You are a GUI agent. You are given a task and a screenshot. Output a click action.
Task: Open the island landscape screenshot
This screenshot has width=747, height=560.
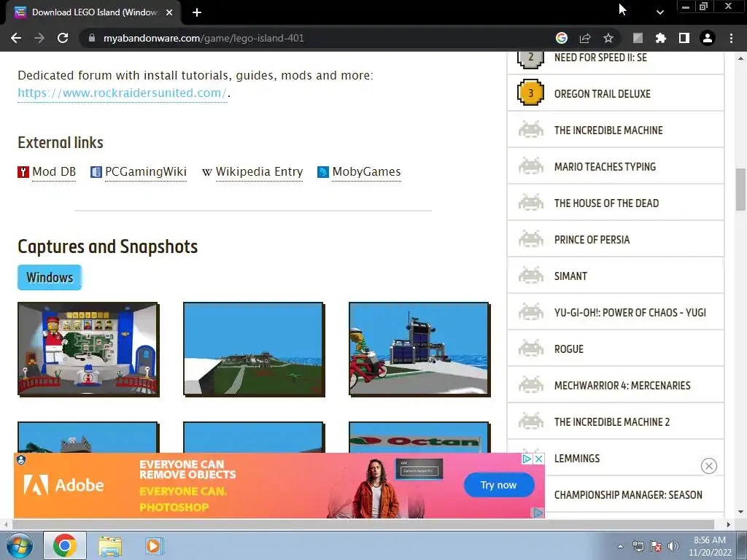click(254, 349)
